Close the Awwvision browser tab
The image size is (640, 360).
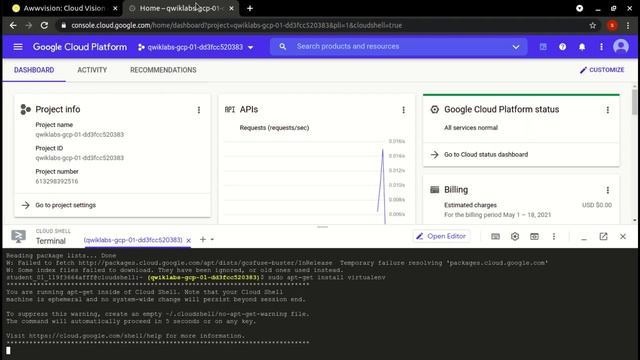tap(115, 8)
